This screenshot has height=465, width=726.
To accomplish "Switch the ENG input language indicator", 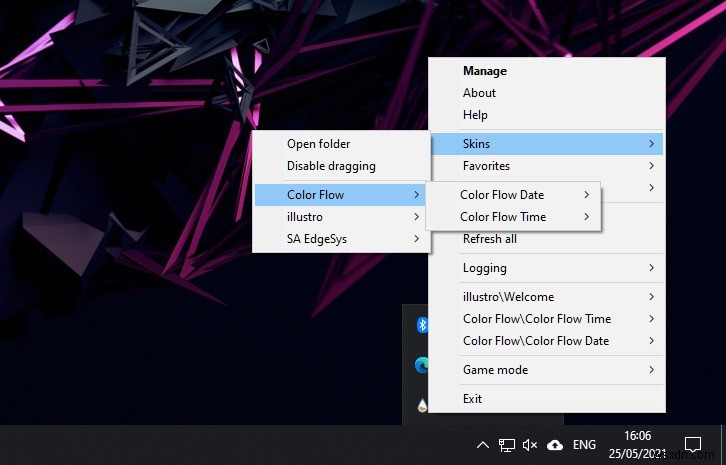I will pos(584,445).
